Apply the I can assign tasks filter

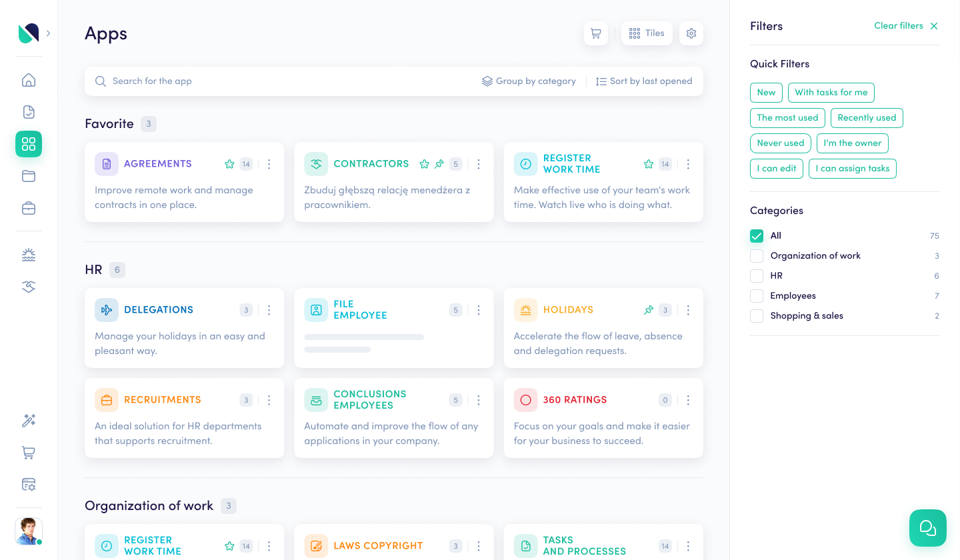[853, 169]
